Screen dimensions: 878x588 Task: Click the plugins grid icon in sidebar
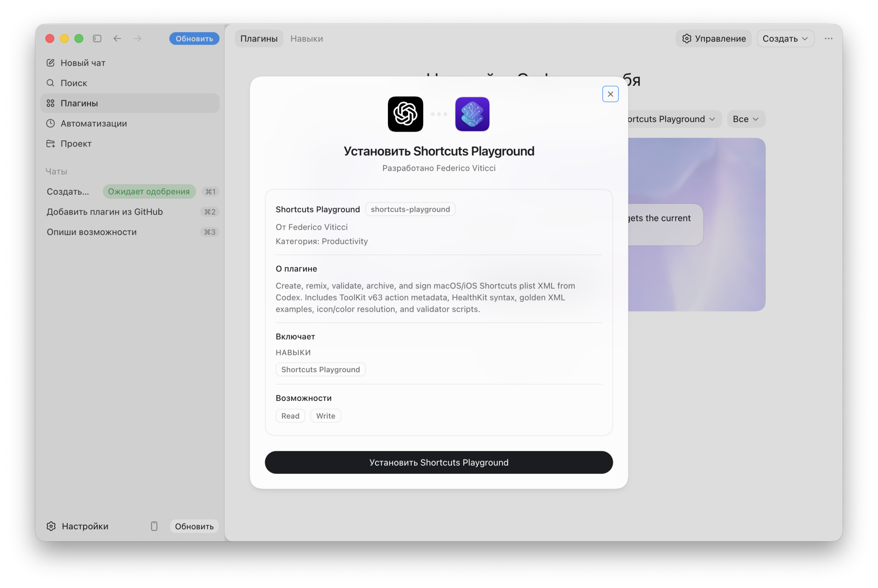point(51,103)
